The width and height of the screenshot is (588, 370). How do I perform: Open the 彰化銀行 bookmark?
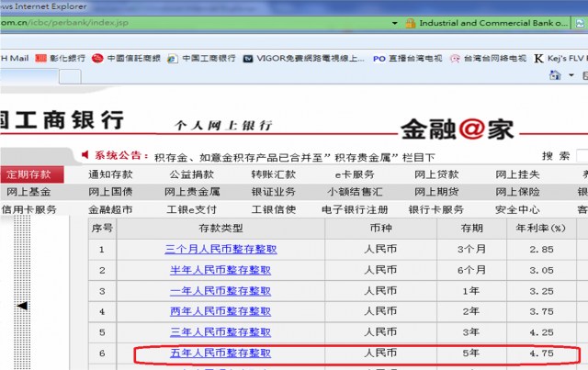tap(61, 58)
